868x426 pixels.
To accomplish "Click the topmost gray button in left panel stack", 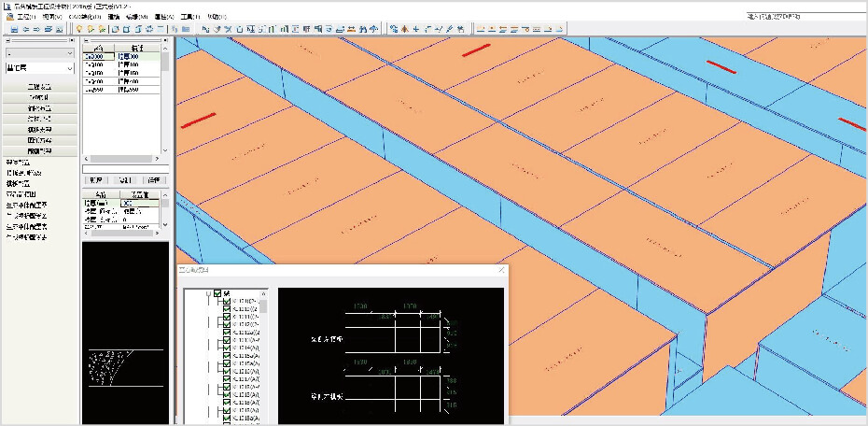I will (x=39, y=87).
